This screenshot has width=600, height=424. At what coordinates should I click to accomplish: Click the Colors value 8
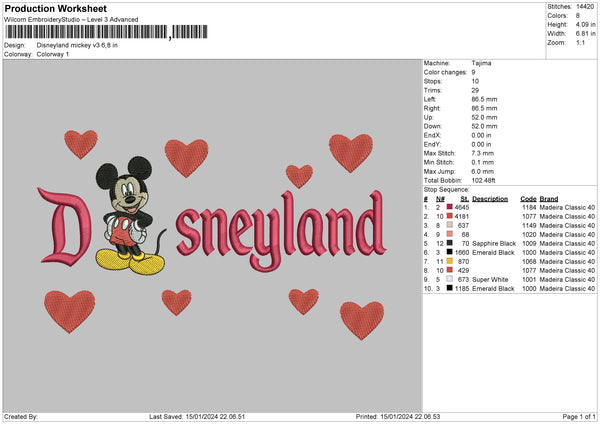pyautogui.click(x=578, y=16)
